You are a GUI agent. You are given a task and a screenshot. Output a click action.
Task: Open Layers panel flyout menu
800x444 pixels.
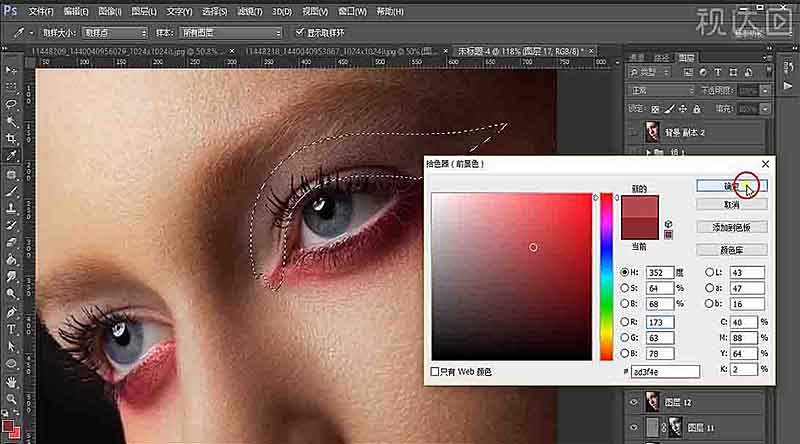[x=765, y=57]
